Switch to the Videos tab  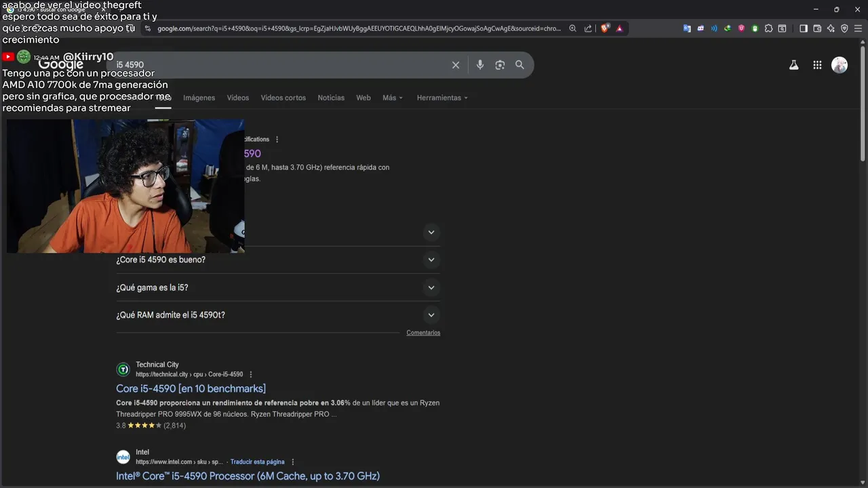click(238, 98)
